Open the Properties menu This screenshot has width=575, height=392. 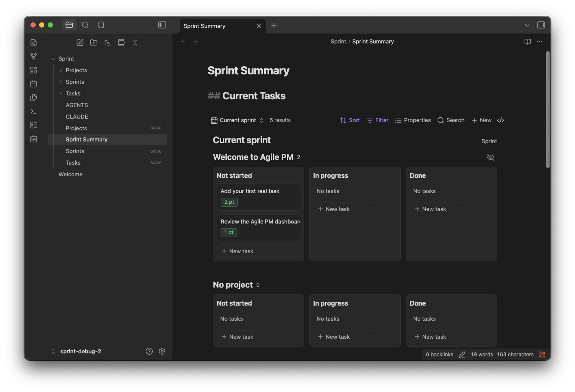pos(413,120)
